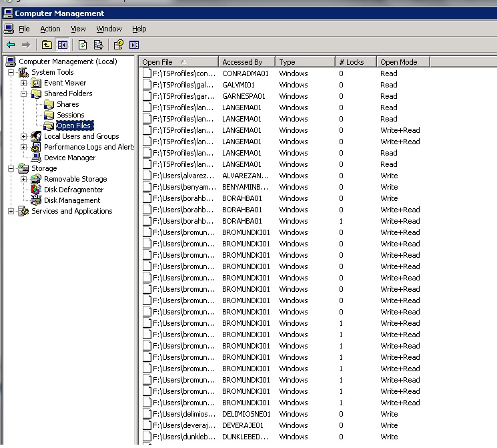Open the View menu
Image resolution: width=497 pixels, height=448 pixels.
click(78, 29)
